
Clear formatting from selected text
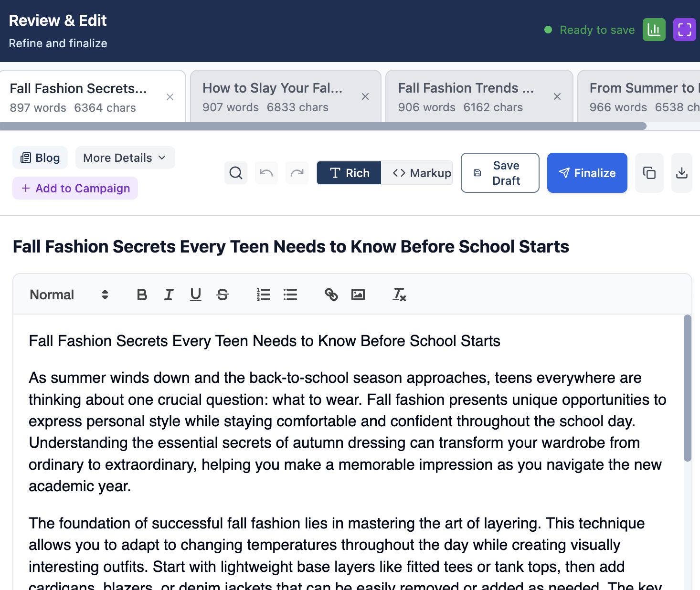pos(399,295)
